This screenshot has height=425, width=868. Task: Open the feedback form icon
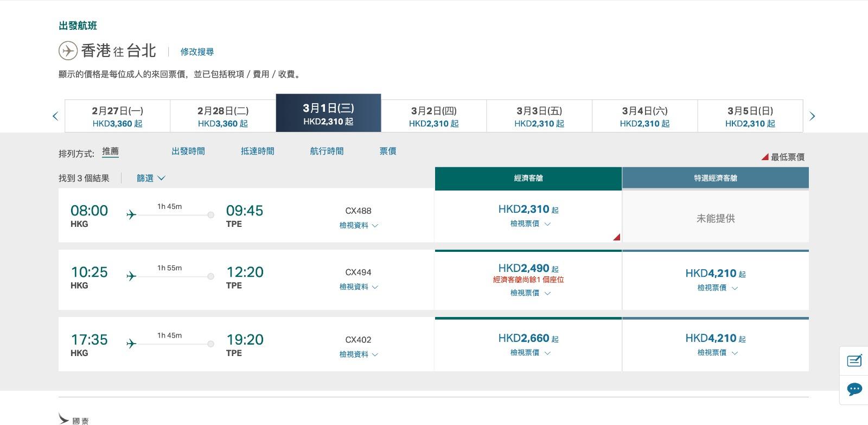pyautogui.click(x=854, y=361)
